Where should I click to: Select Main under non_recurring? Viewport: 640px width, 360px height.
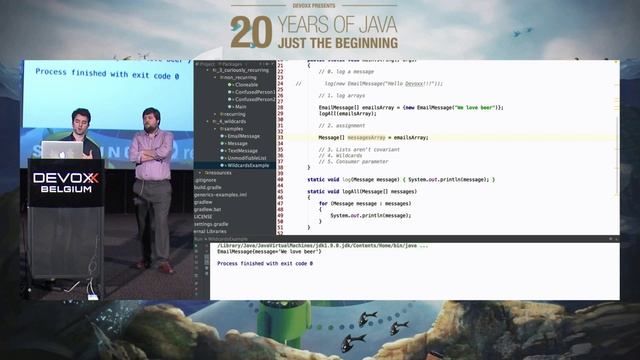point(240,107)
